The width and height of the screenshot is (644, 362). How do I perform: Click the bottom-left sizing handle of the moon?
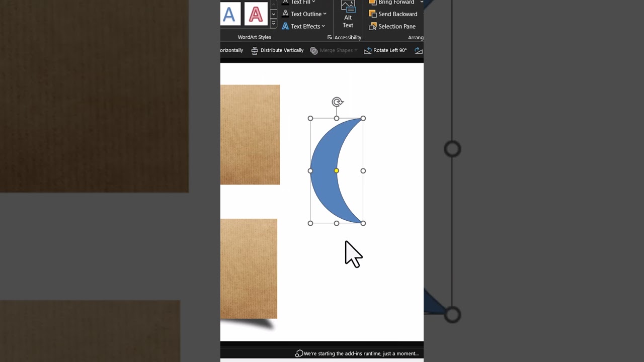click(310, 223)
